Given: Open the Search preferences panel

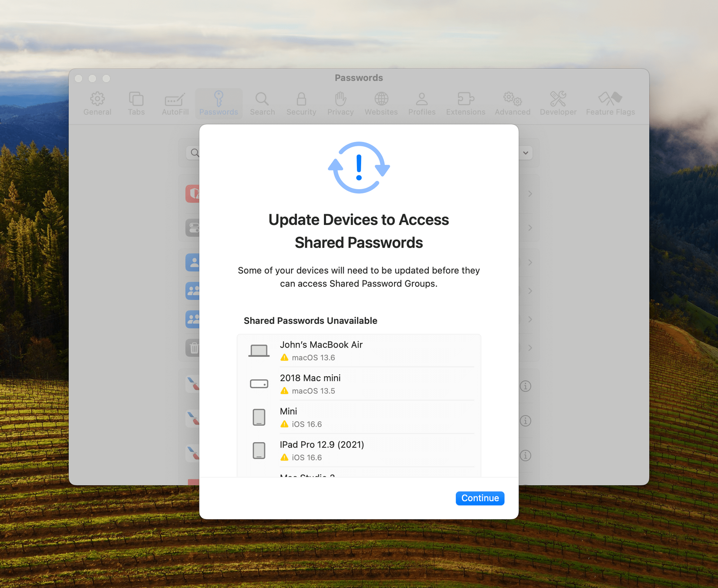Looking at the screenshot, I should point(260,103).
